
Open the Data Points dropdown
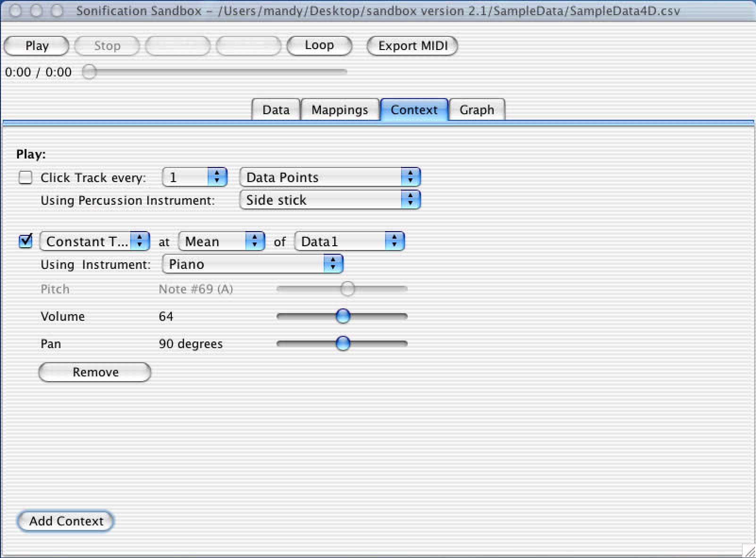click(x=330, y=177)
